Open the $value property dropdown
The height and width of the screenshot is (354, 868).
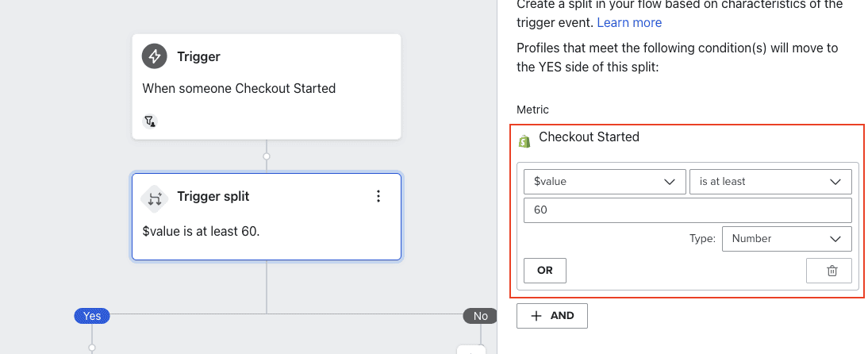(x=604, y=182)
